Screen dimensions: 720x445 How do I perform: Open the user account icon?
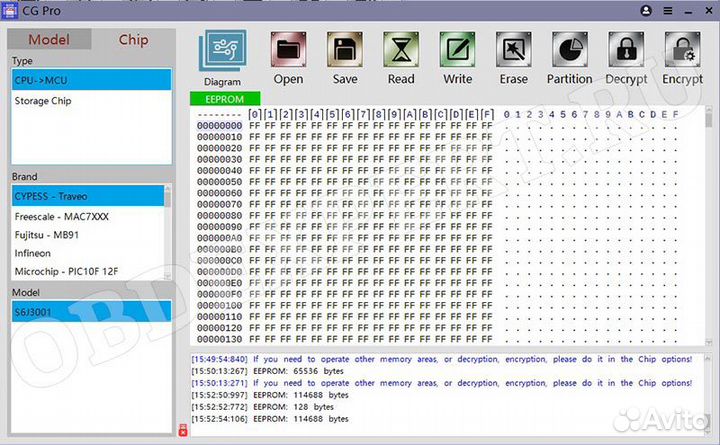pos(646,11)
